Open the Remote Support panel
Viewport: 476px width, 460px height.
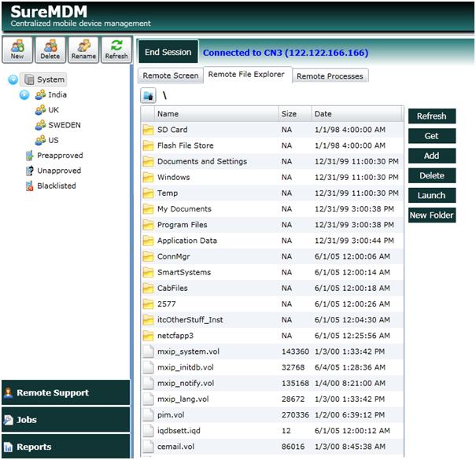pyautogui.click(x=66, y=392)
